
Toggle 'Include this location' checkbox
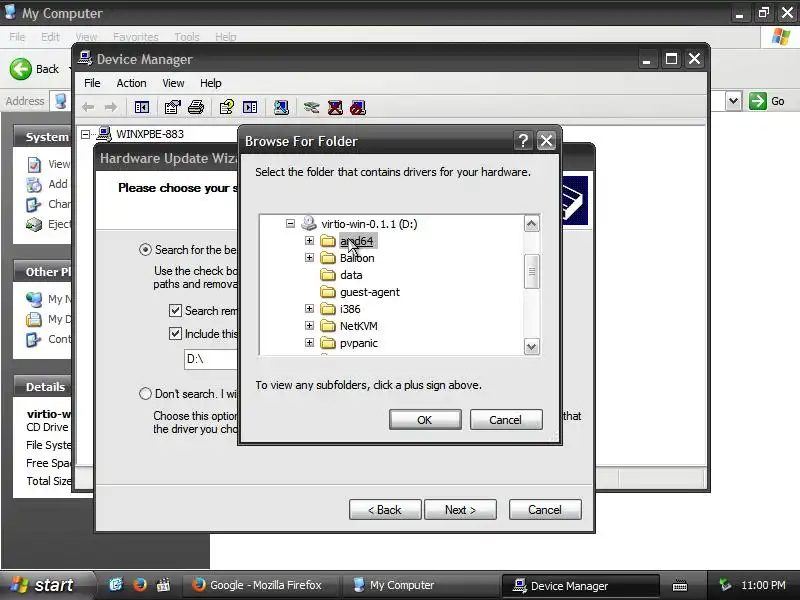click(175, 334)
